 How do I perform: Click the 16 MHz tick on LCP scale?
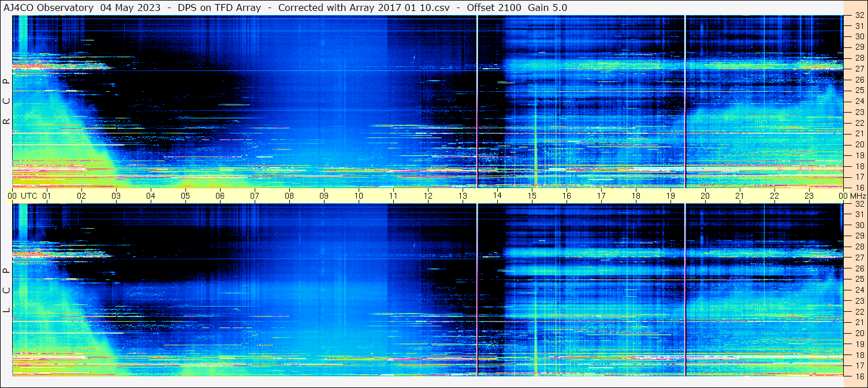(x=859, y=376)
